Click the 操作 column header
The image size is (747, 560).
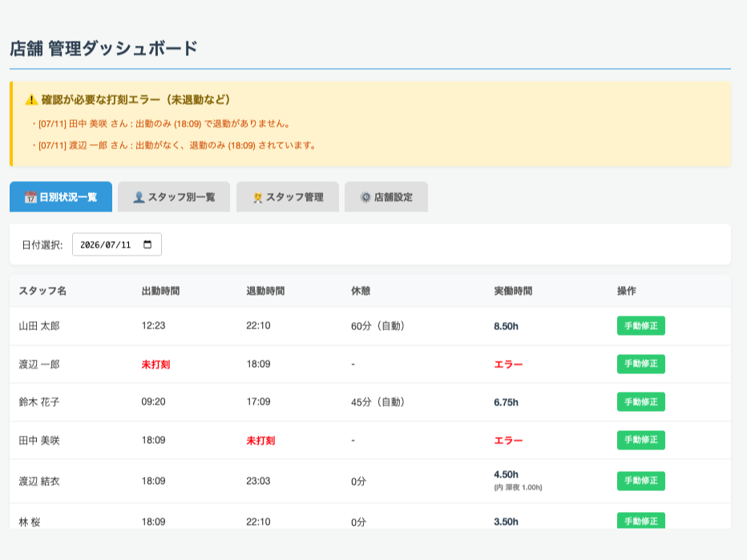[627, 291]
